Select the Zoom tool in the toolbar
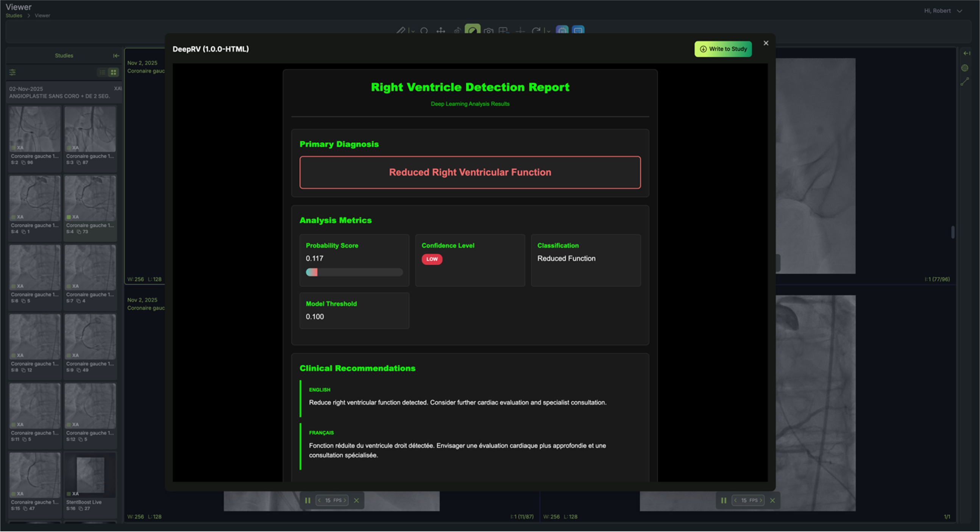Screen dimensions: 980x532 [425, 31]
